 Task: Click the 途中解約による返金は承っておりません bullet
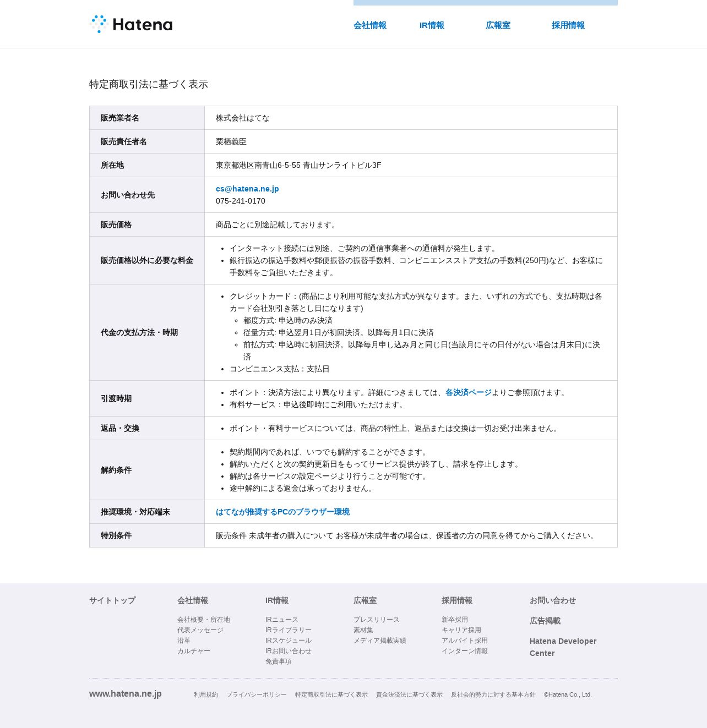[303, 488]
